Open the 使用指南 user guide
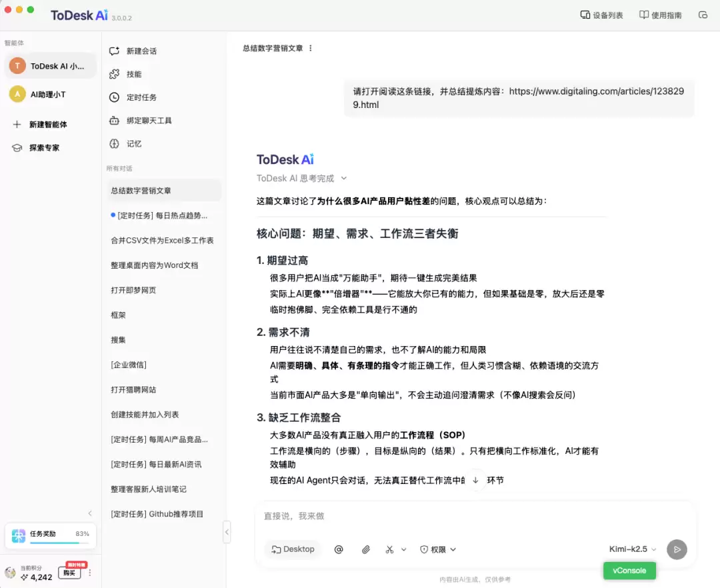This screenshot has height=588, width=720. click(x=660, y=15)
